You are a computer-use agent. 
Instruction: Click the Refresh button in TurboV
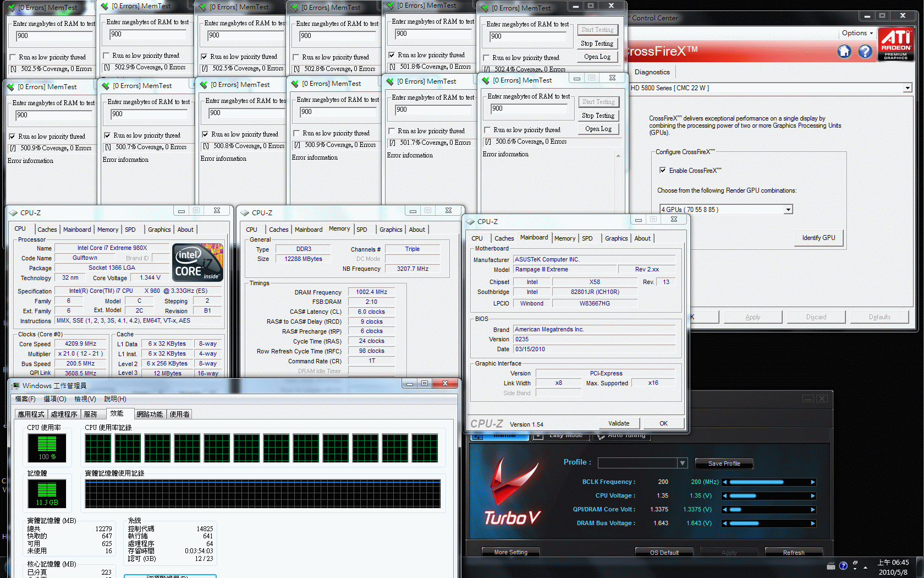click(x=794, y=552)
